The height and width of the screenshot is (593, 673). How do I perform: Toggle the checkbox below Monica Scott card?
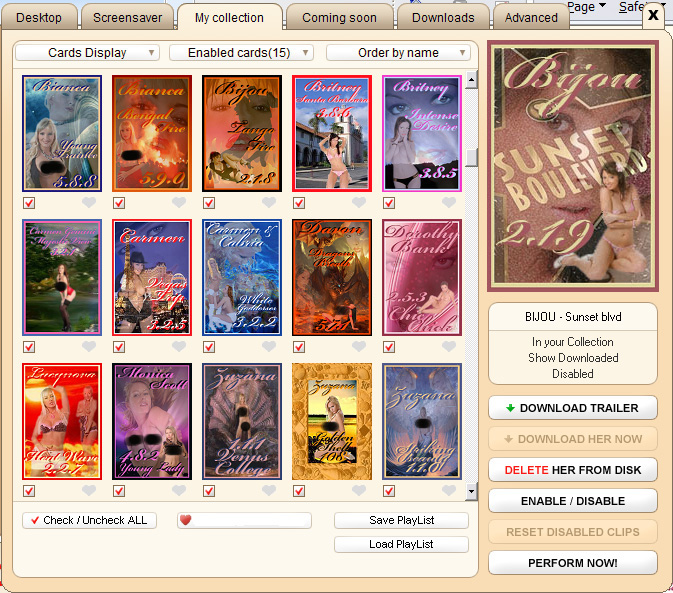click(x=119, y=491)
